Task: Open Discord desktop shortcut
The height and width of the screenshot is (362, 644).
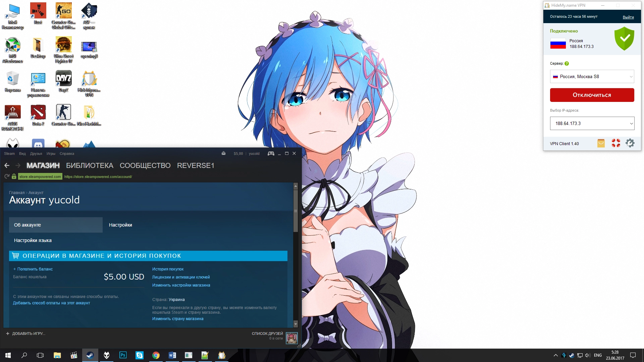Action: pyautogui.click(x=38, y=143)
